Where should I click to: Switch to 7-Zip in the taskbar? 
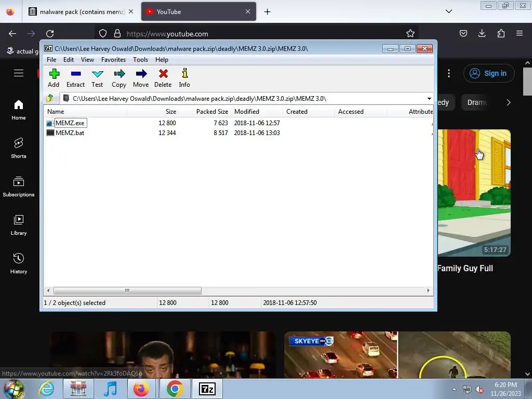[207, 389]
